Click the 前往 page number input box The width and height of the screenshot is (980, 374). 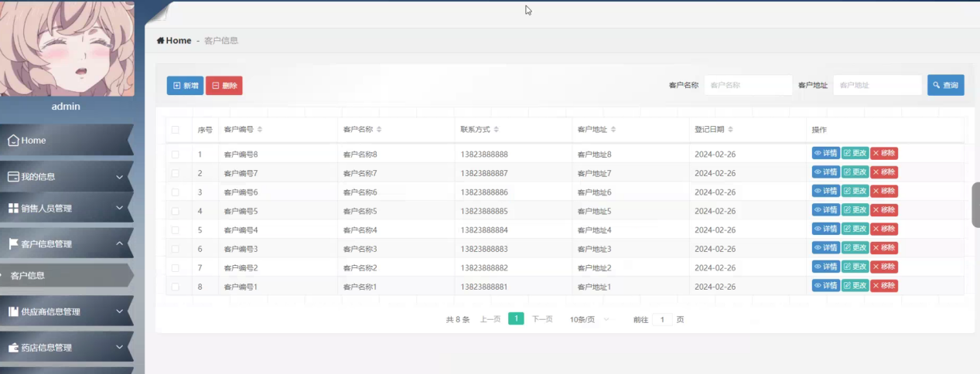click(662, 319)
